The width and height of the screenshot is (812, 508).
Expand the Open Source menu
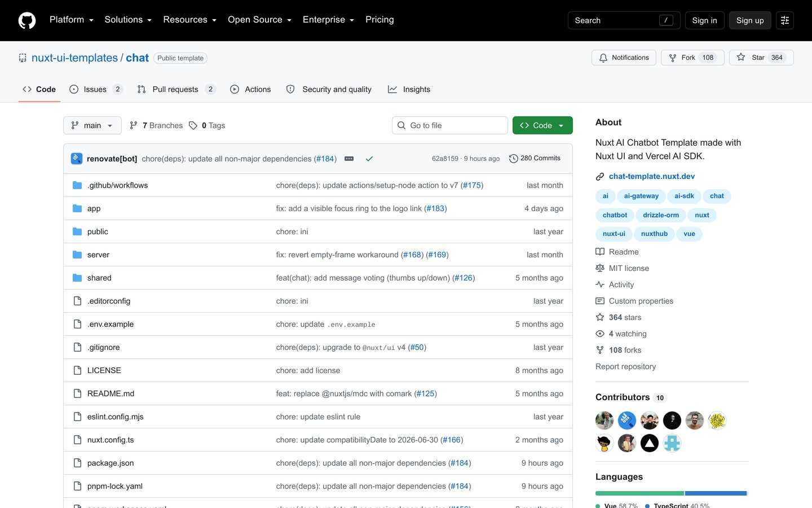point(259,20)
